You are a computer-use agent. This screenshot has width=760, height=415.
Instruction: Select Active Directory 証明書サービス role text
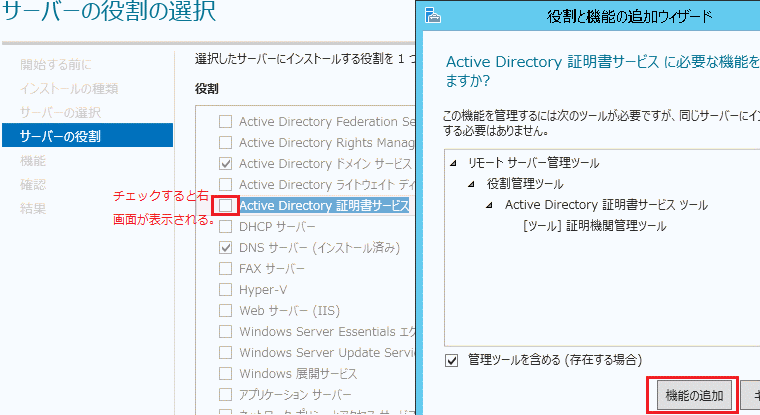pyautogui.click(x=324, y=206)
